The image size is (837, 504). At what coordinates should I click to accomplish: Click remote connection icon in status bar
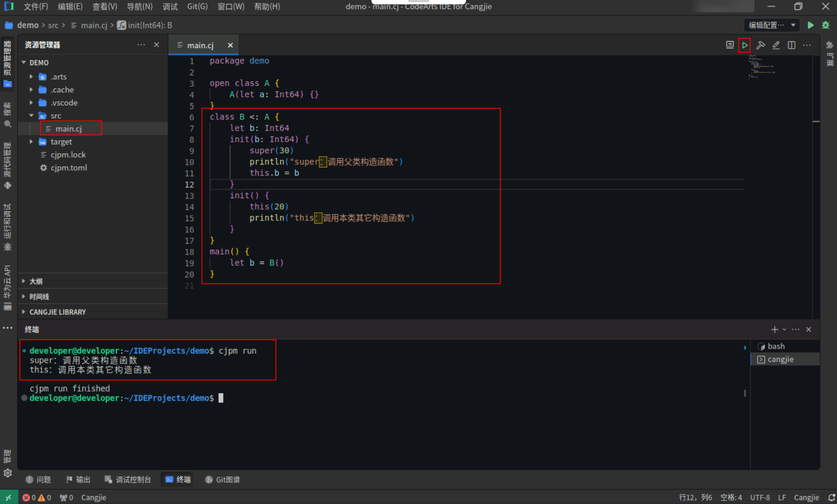(9, 497)
